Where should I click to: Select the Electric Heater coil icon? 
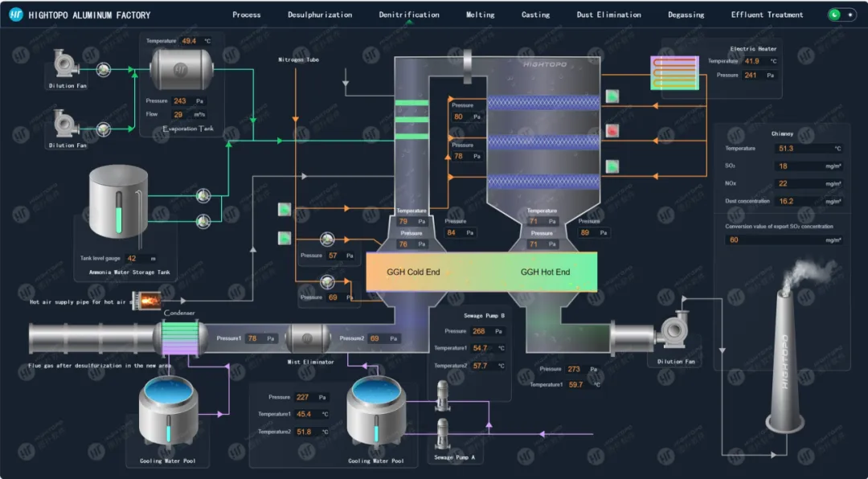[674, 72]
